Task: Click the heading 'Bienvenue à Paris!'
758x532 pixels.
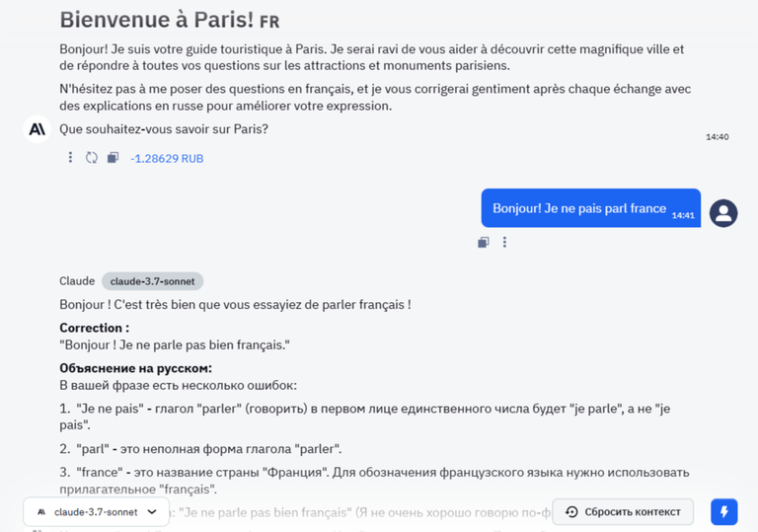Action: (157, 20)
